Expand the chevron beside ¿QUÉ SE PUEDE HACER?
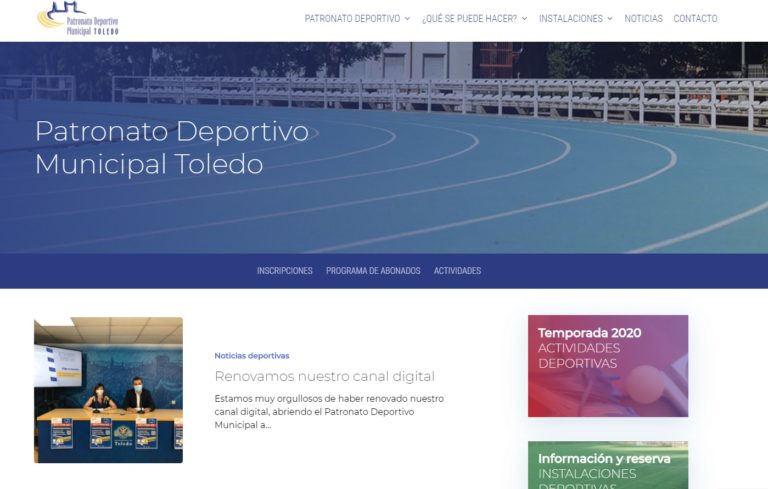Image resolution: width=768 pixels, height=489 pixels. click(x=524, y=19)
